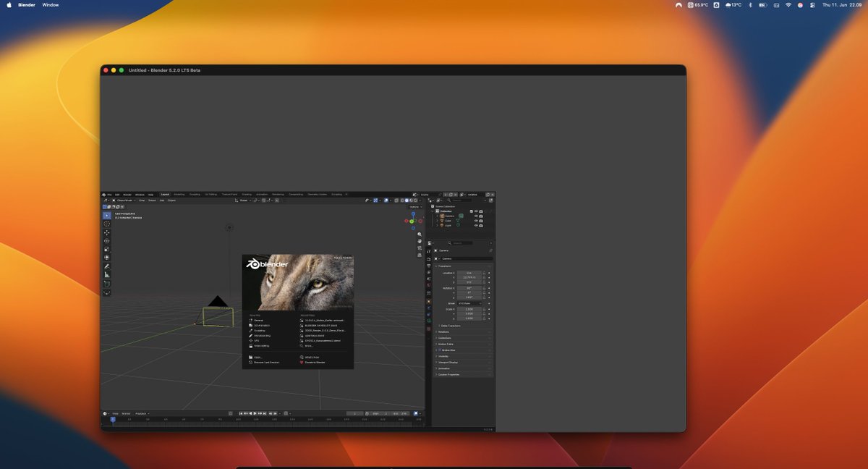Screen dimensions: 868x469
Task: Expand the Custom Properties panel
Action: pos(463,374)
